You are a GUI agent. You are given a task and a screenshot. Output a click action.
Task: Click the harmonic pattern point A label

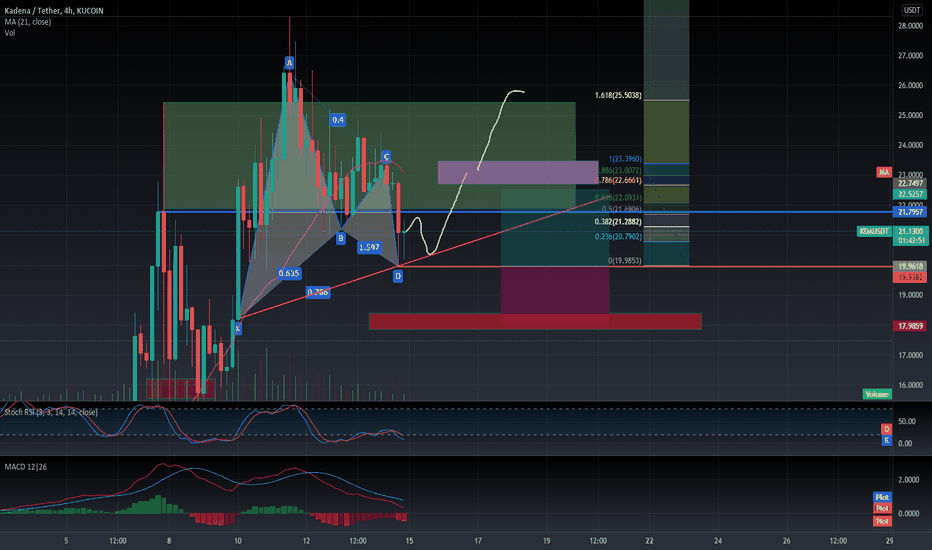(289, 62)
